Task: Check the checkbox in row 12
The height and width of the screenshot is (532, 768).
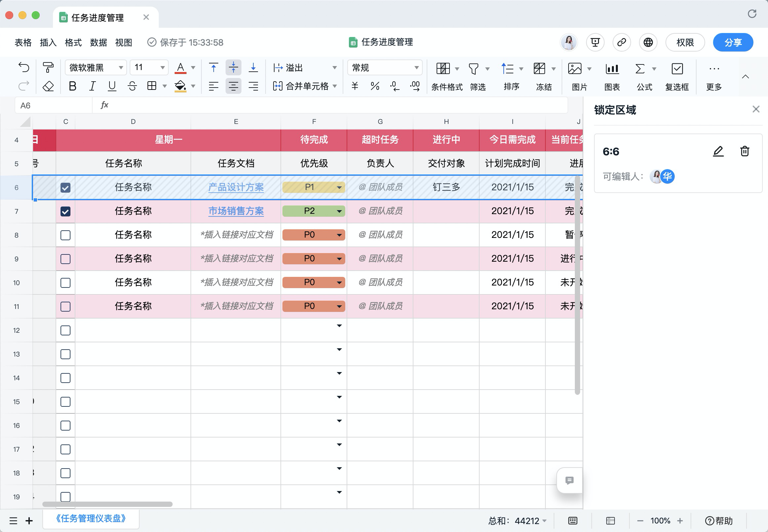Action: (x=65, y=330)
